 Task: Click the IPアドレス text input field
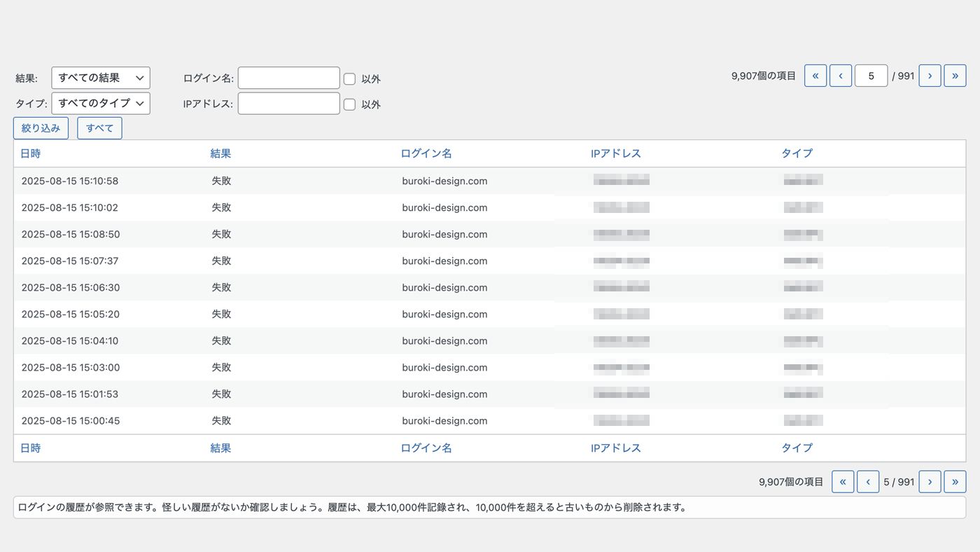[288, 103]
